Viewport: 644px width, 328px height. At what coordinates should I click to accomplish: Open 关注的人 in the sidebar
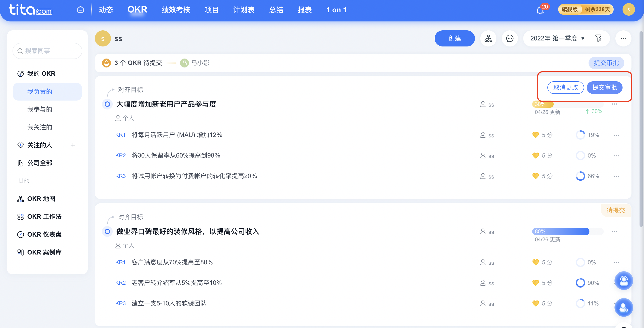40,145
